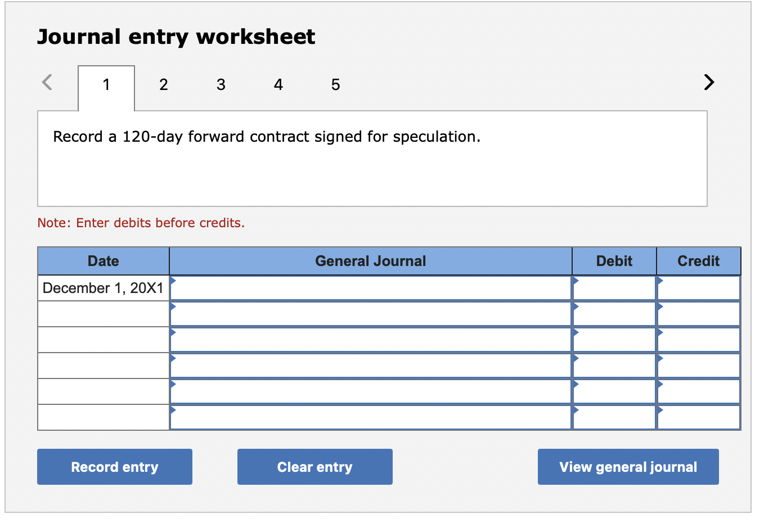Screen dimensions: 773x532
Task: Select Debit cell in fifth row
Action: (x=614, y=391)
